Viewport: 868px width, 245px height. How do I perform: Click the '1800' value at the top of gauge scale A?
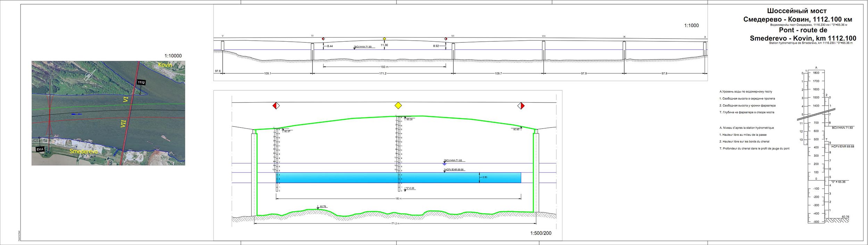[816, 73]
